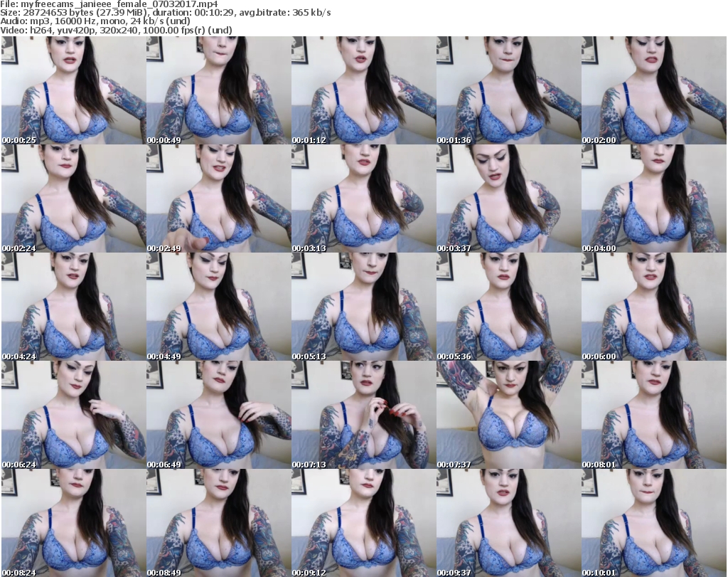This screenshot has height=577, width=728.
Task: Open the thumbnail at 00:05:36
Action: pyautogui.click(x=509, y=307)
